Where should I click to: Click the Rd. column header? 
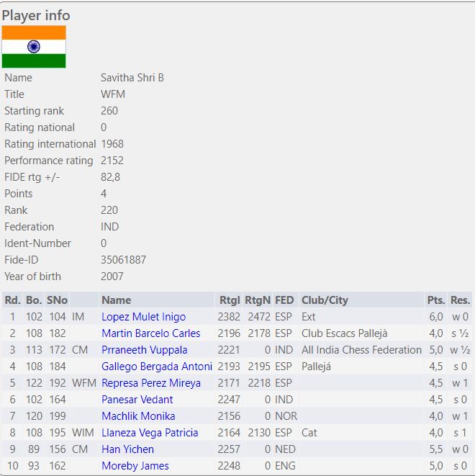12,300
